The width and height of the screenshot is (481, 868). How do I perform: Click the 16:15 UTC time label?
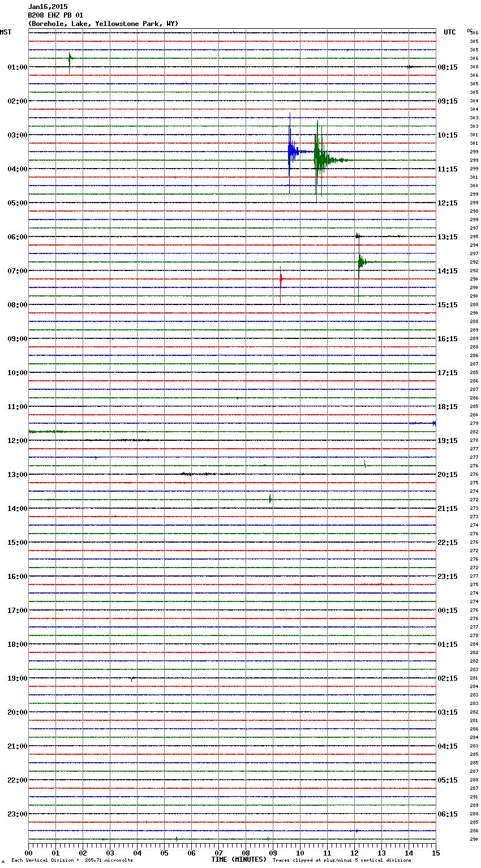coord(448,339)
